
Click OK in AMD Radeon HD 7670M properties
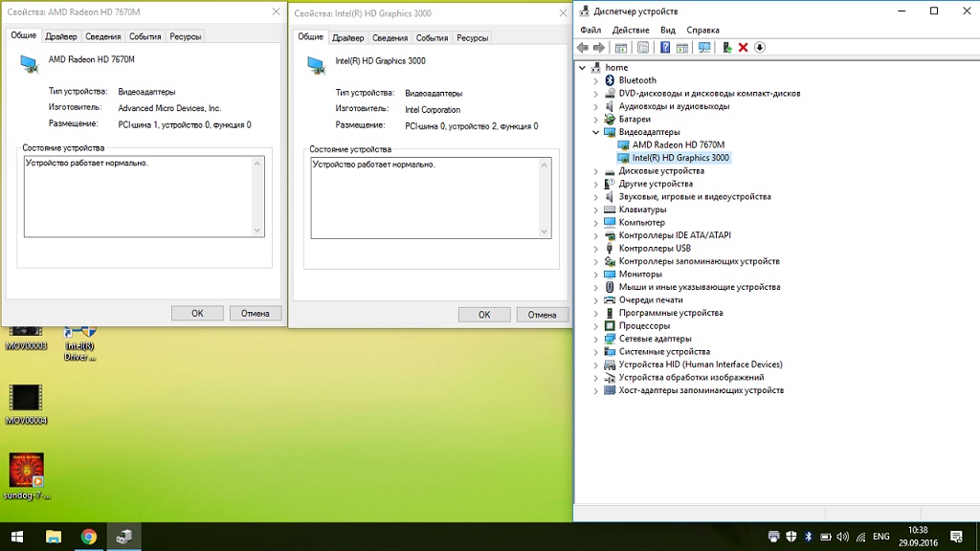(x=197, y=314)
